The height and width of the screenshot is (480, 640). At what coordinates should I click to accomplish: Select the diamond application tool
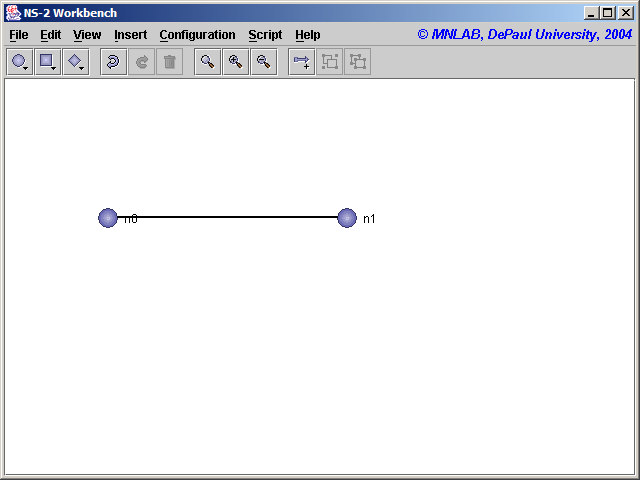click(x=76, y=62)
